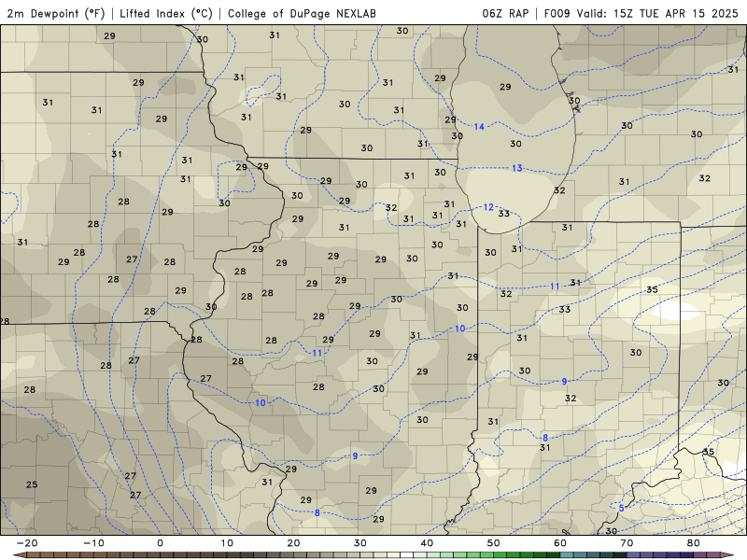Image resolution: width=747 pixels, height=560 pixels.
Task: Click the "Lifted Index (°C)" title text
Action: coord(166,13)
